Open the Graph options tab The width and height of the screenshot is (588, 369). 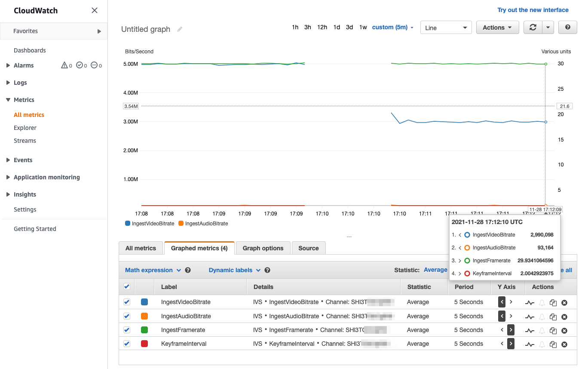coord(263,248)
